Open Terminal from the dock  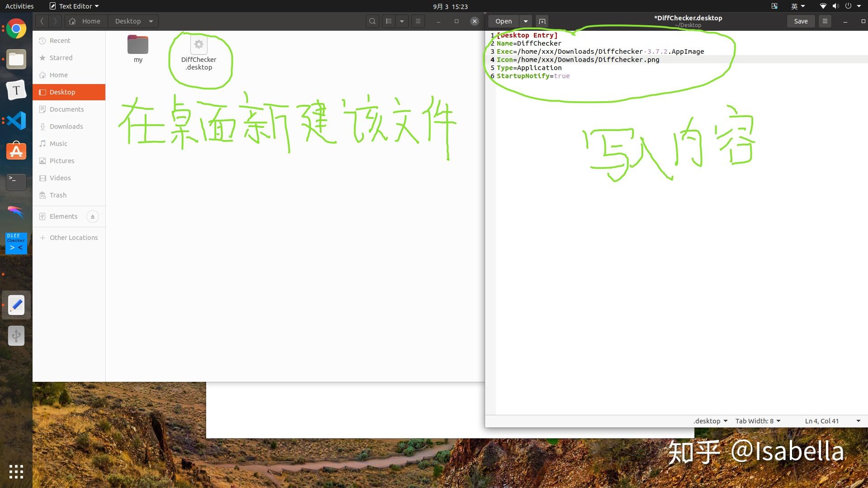click(x=16, y=182)
